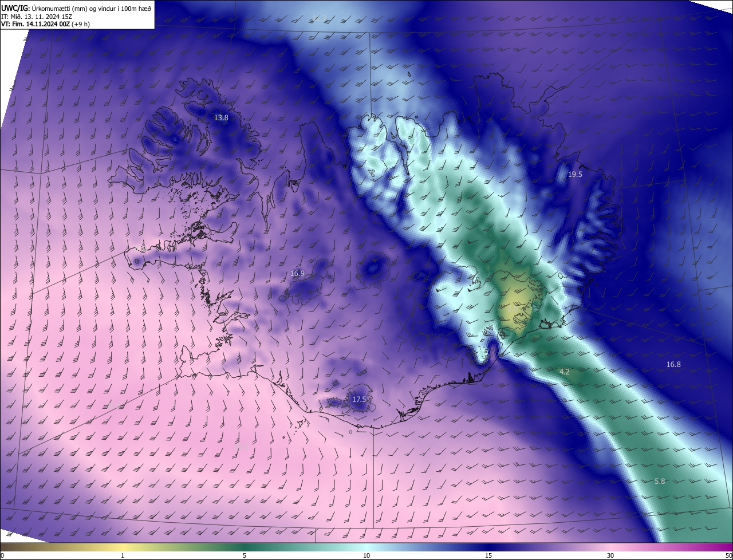Select the 5.8 value in the lower right
The height and width of the screenshot is (560, 733).
point(660,482)
